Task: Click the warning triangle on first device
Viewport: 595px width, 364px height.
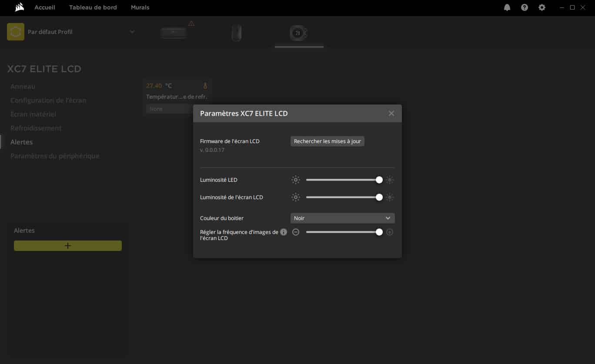Action: pyautogui.click(x=191, y=23)
